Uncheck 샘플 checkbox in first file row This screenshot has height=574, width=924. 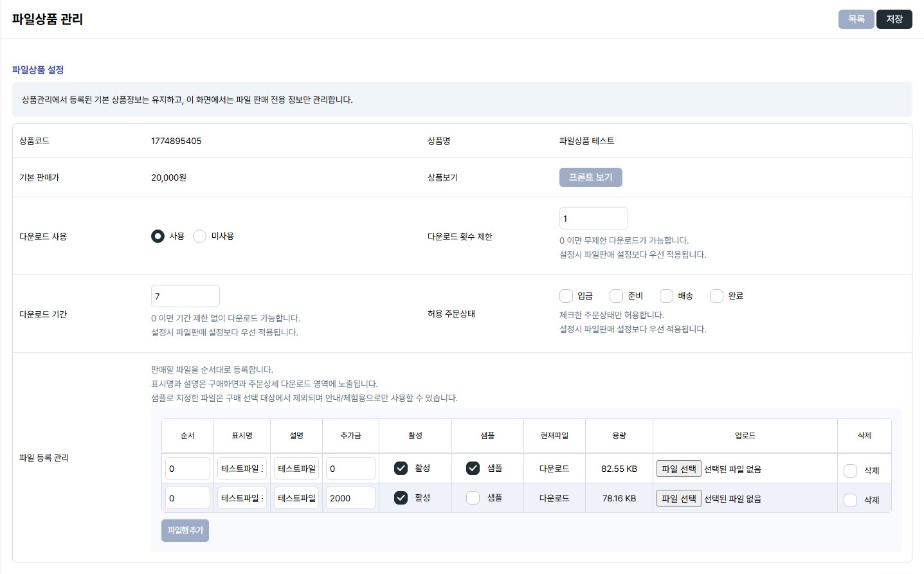click(x=473, y=469)
